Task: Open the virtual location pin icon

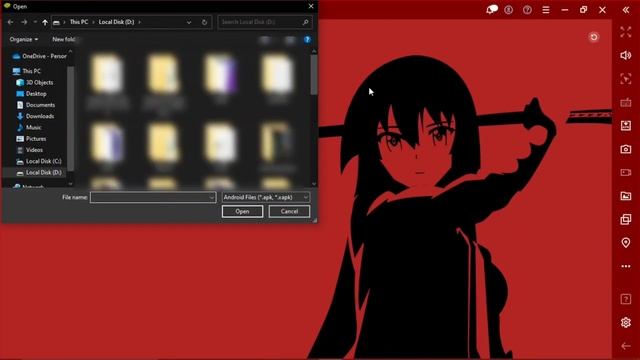Action: 626,243
